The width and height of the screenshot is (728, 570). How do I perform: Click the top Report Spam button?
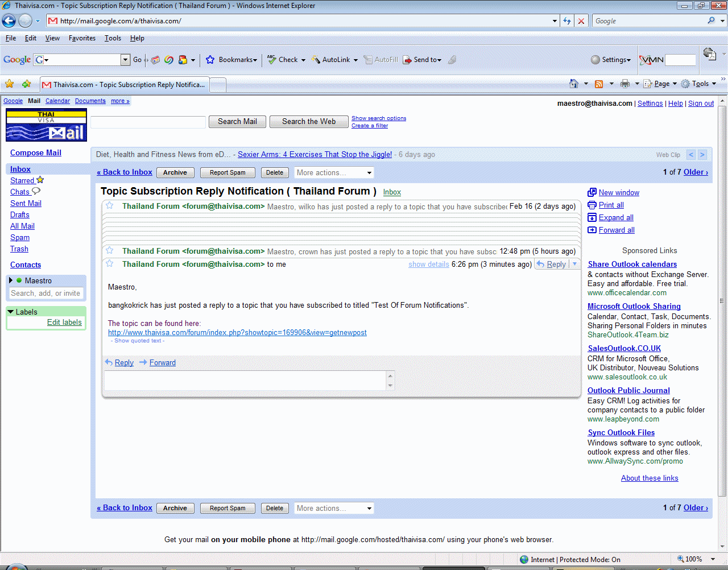tap(227, 172)
